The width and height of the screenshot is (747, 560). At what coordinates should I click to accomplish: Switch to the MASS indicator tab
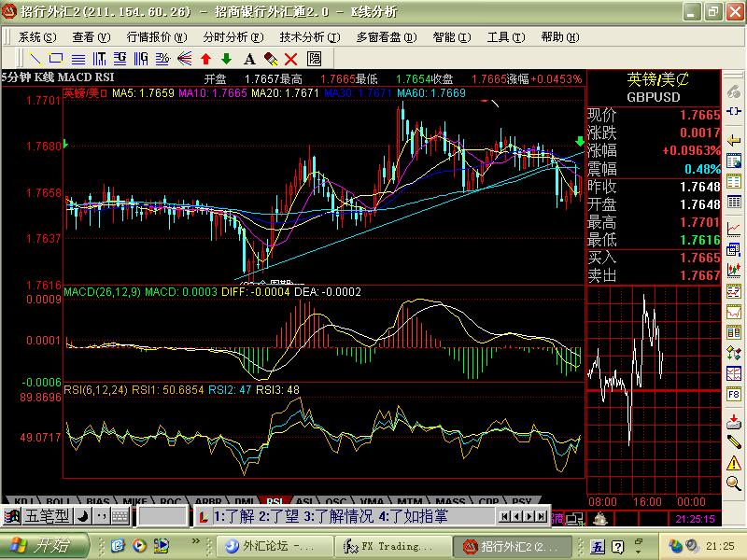[x=450, y=501]
